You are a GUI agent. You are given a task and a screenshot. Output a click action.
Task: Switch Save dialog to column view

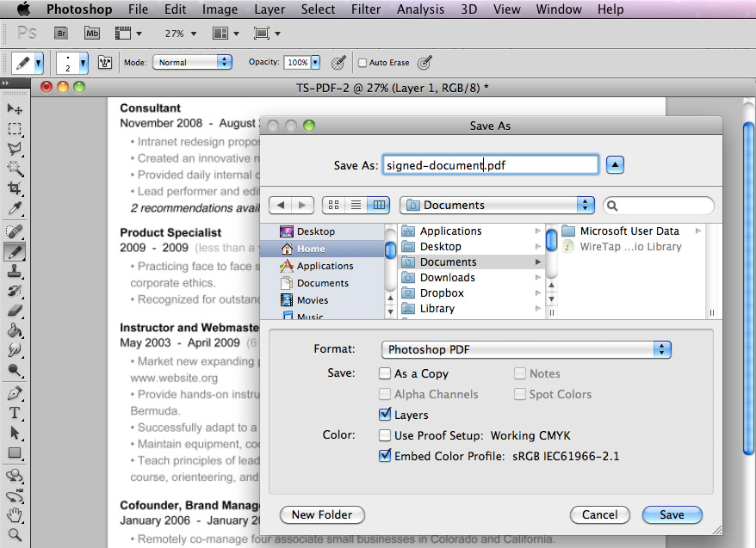tap(379, 205)
